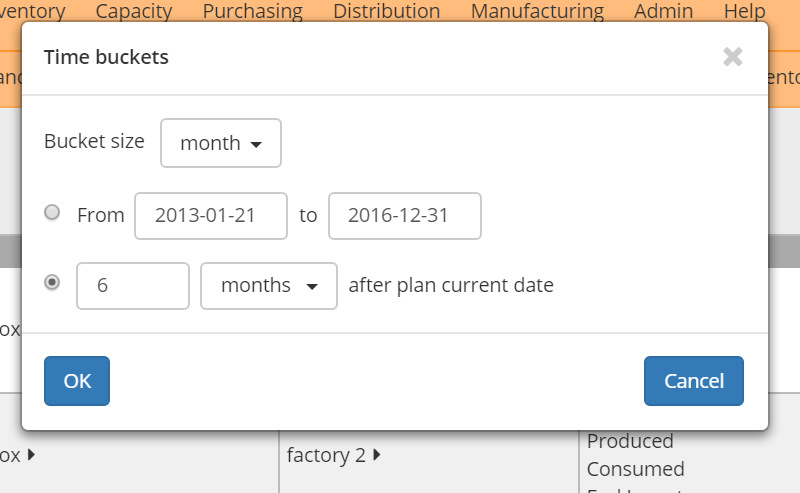The image size is (800, 493).
Task: Expand the factory 2 arrow
Action: point(377,455)
